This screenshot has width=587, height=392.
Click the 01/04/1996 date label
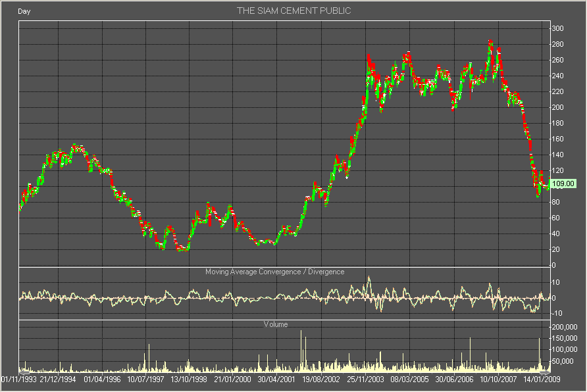pos(102,380)
